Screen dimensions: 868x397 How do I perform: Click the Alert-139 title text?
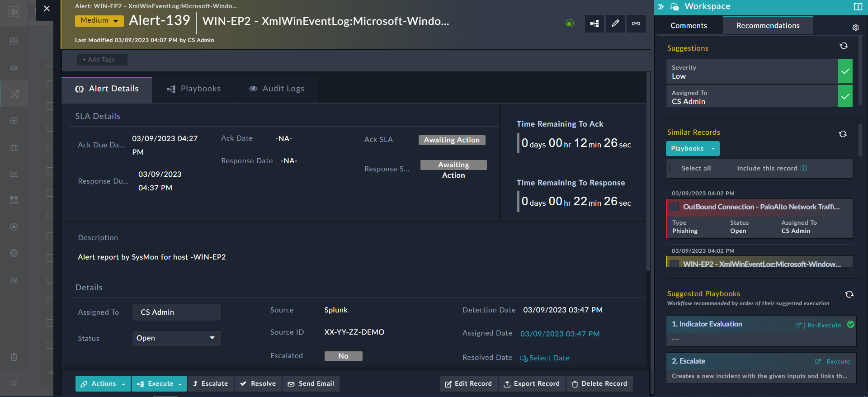160,20
